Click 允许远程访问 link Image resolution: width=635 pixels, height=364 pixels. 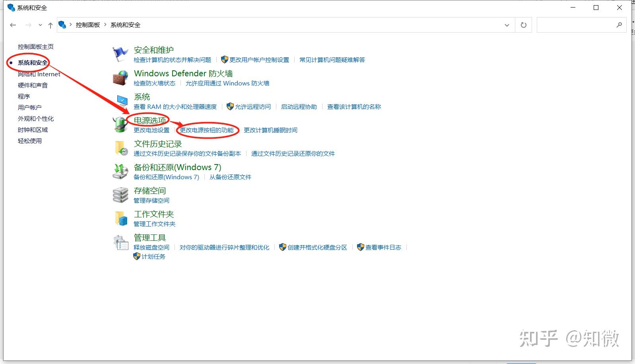253,106
